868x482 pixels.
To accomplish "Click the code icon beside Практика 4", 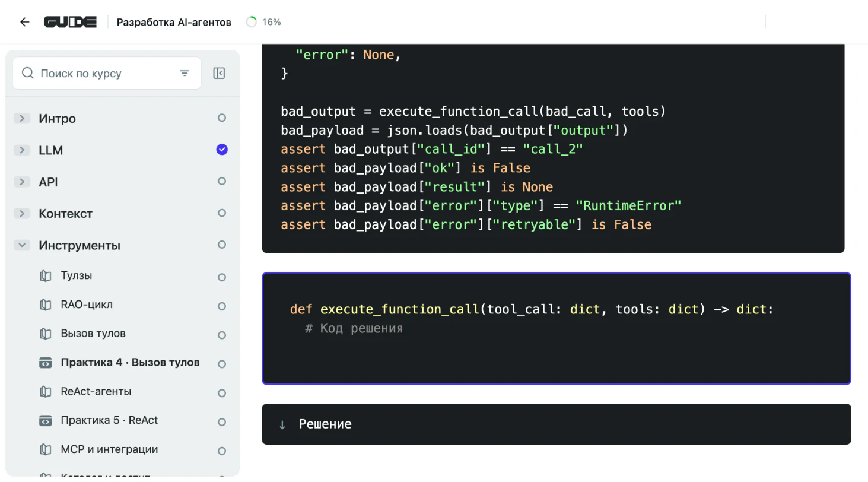I will (46, 363).
